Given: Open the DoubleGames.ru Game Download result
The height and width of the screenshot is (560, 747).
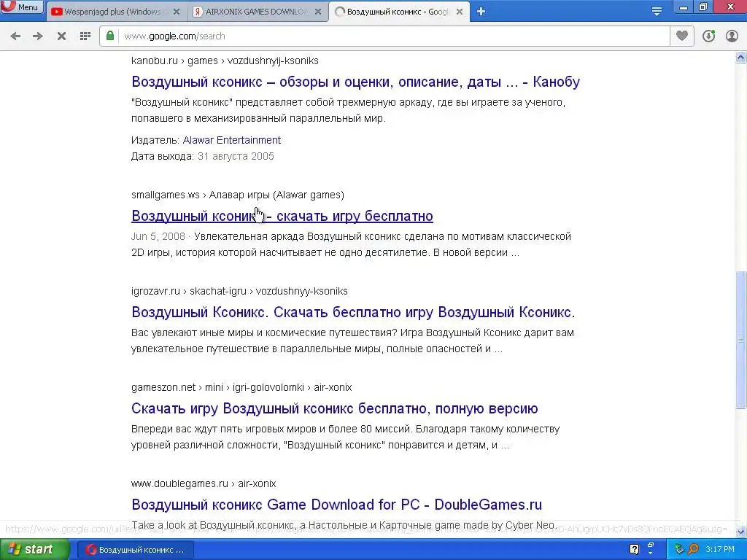Looking at the screenshot, I should coord(336,505).
